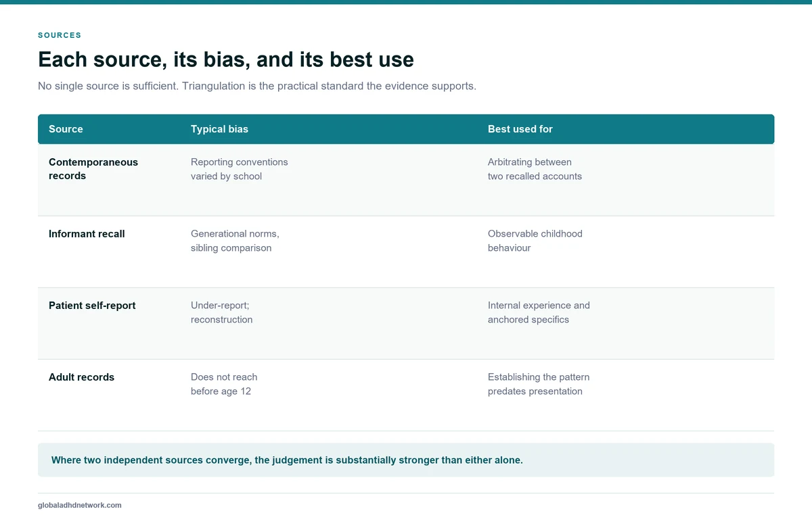Click the subtitle beginning 'No single source is sufficient'
812x528 pixels.
[257, 87]
